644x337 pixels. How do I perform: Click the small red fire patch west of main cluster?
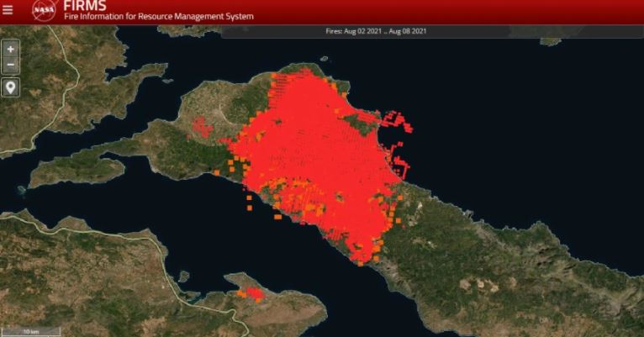(x=203, y=127)
